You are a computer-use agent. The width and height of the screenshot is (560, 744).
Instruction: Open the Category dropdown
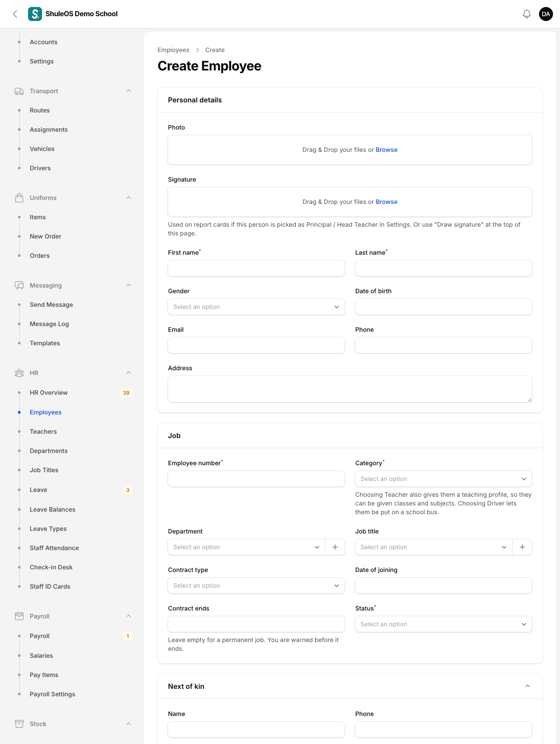click(x=444, y=479)
